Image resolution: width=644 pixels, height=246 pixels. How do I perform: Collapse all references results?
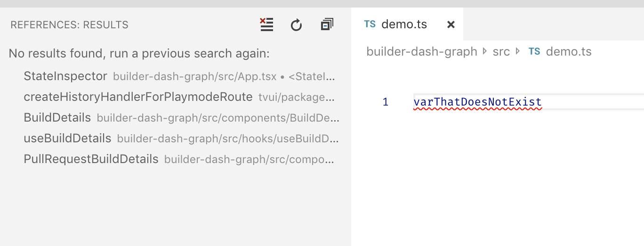[x=327, y=25]
